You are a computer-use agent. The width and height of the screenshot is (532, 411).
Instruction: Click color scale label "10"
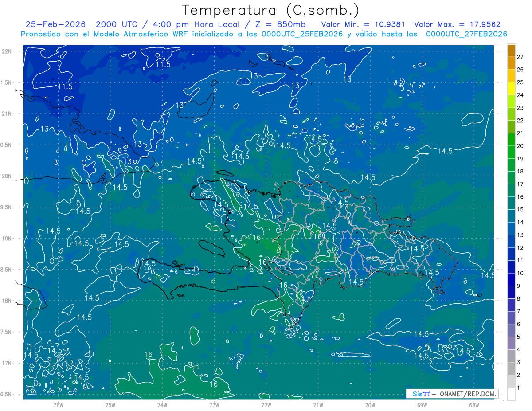coord(520,273)
